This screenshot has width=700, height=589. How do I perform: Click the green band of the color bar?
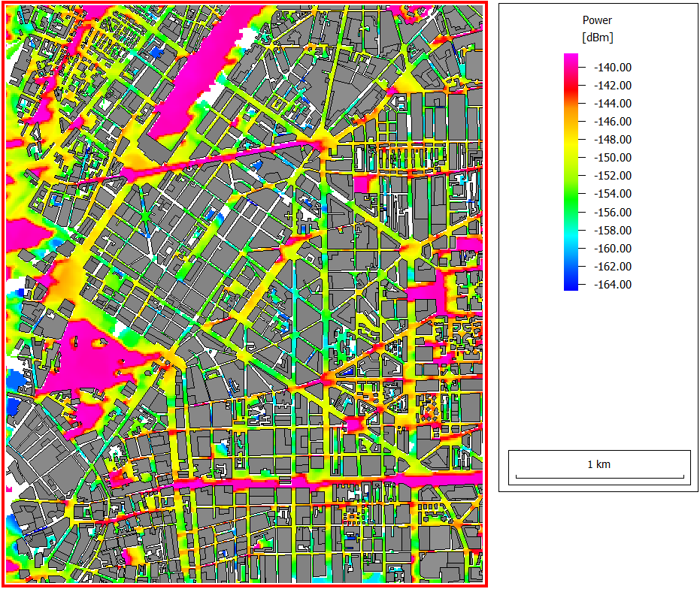[571, 188]
